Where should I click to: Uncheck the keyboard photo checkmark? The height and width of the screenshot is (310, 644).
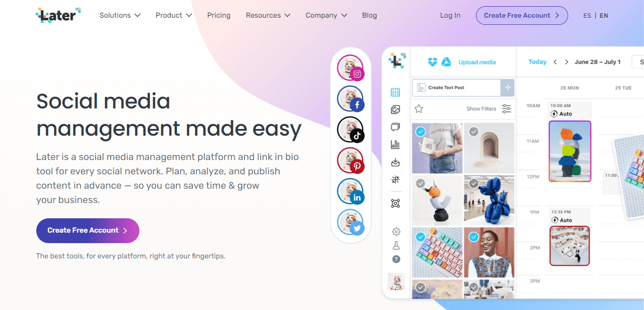(x=421, y=236)
